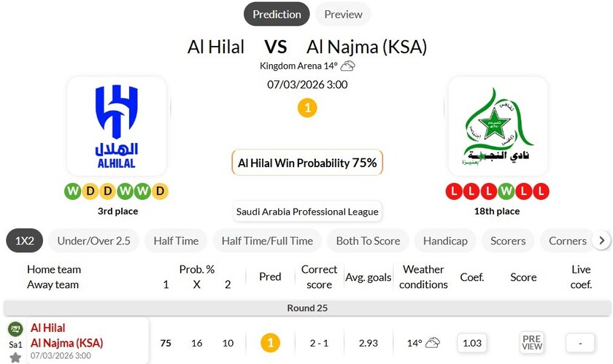Open the Saudi Arabia Professional League link
This screenshot has height=364, width=613.
pos(307,212)
